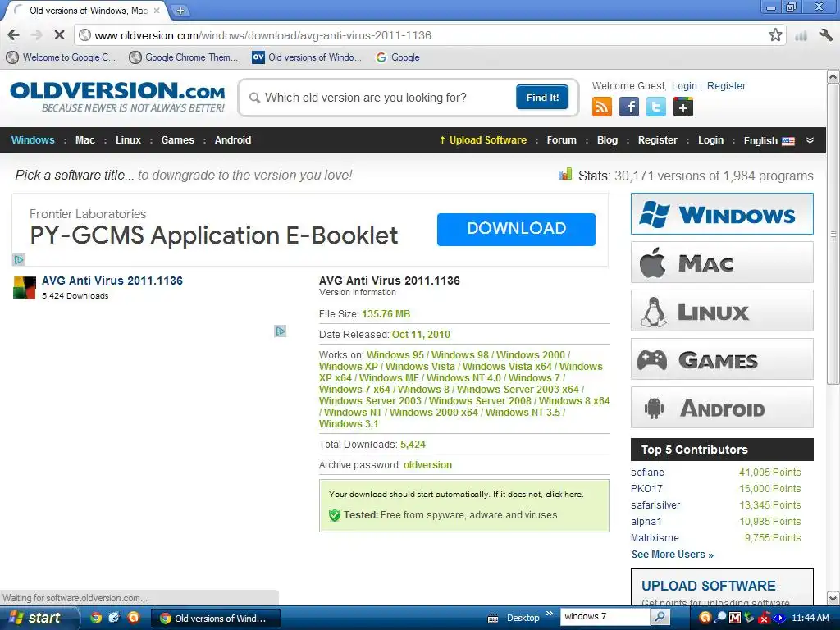Select the Linux platform sidebar button
The image size is (840, 630).
tap(722, 311)
